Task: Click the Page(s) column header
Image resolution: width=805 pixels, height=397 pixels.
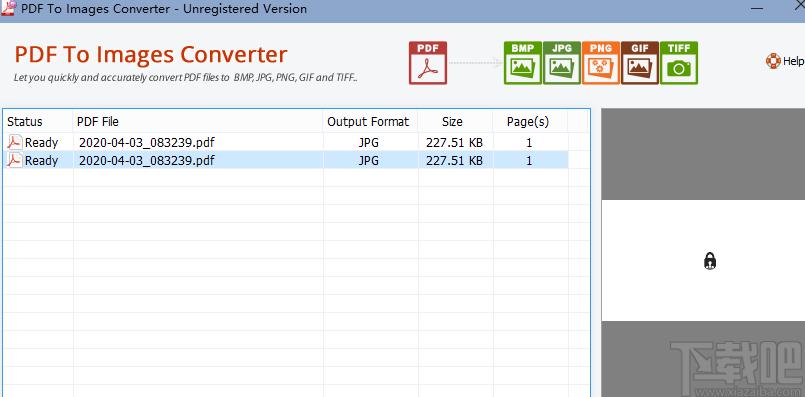Action: click(x=528, y=122)
